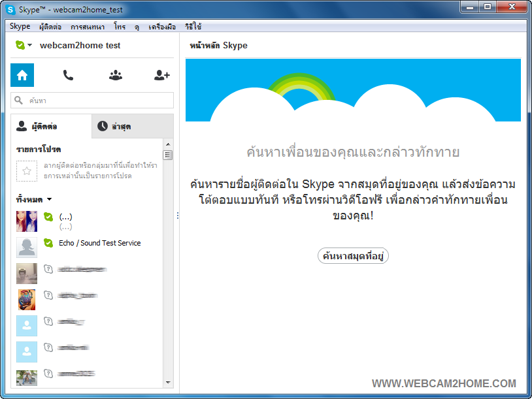This screenshot has width=532, height=399.
Task: Click the create group icon
Action: (116, 75)
